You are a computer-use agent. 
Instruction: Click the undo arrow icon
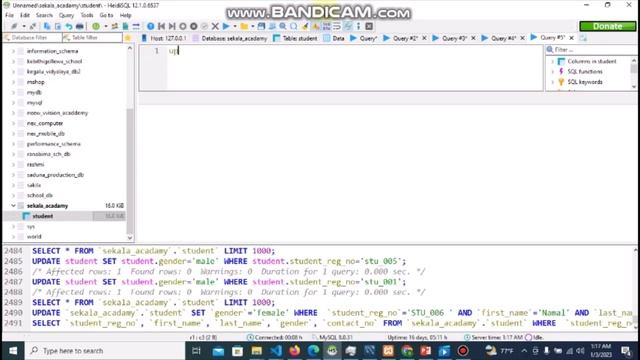[x=69, y=26]
